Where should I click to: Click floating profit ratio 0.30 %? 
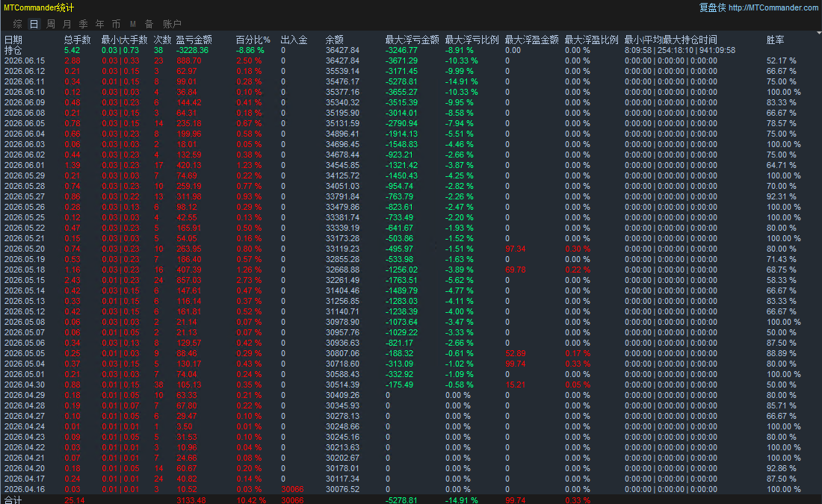[x=577, y=249]
